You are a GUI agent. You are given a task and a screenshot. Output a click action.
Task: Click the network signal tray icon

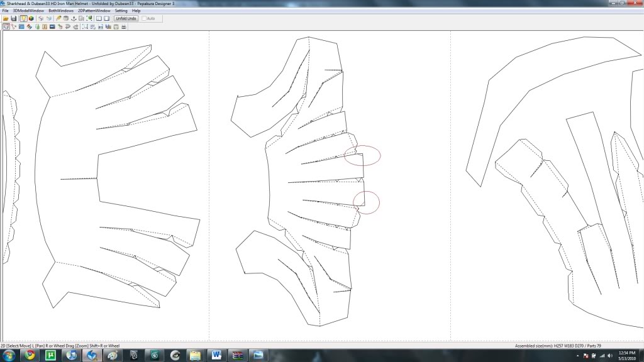pos(602,356)
